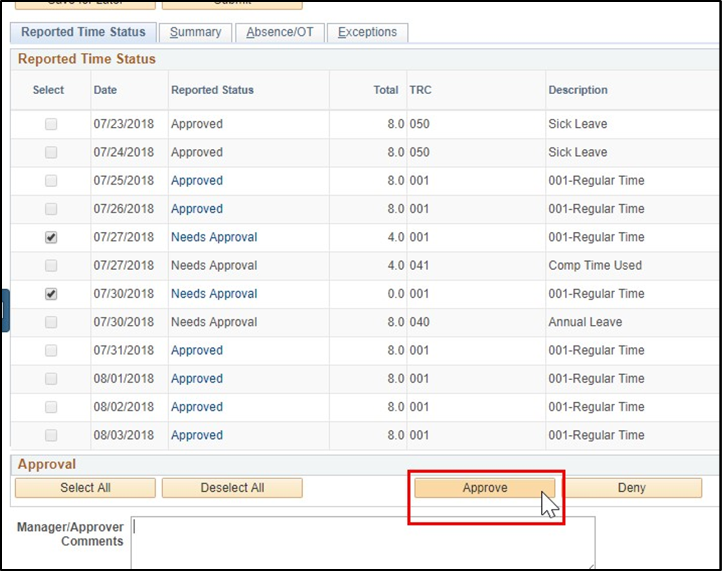Approve the selected time entries
The width and height of the screenshot is (728, 585).
(x=484, y=488)
